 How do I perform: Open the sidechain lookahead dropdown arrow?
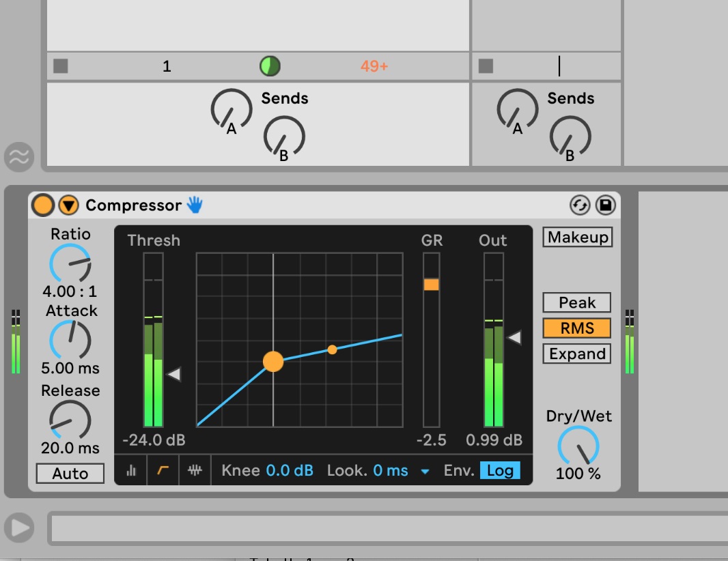click(425, 472)
